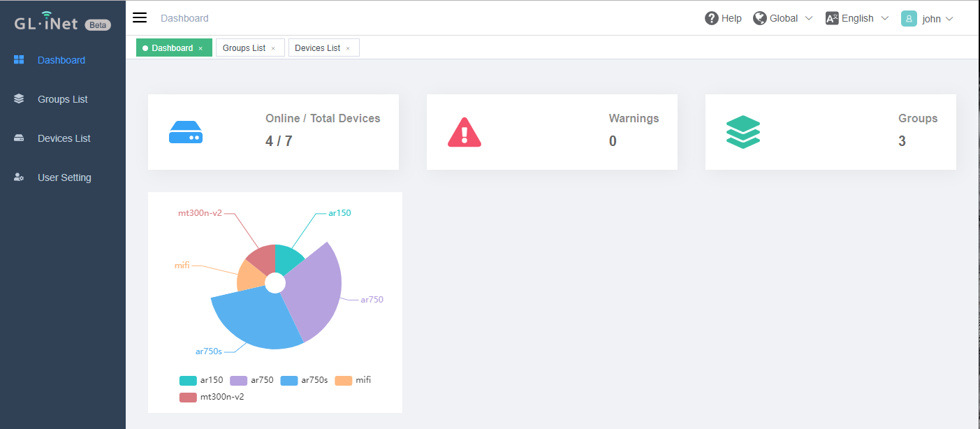Screen dimensions: 980x429
Task: Click the Warnings heading
Action: (634, 119)
